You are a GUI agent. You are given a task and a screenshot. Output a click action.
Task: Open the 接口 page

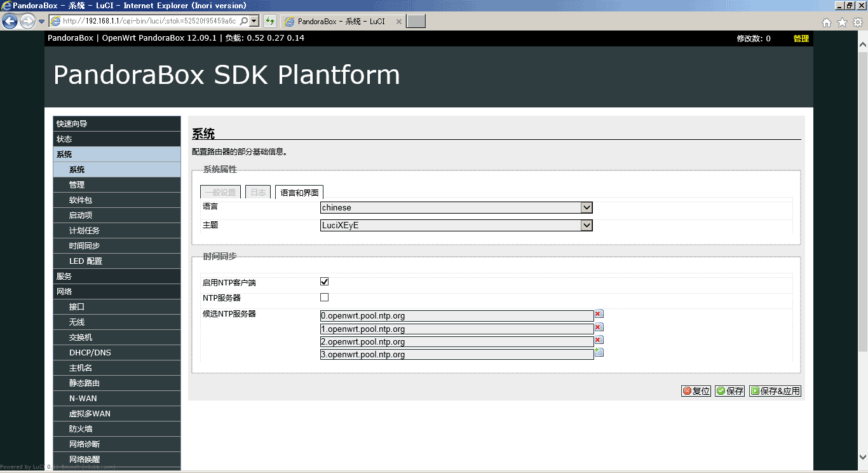pos(117,306)
